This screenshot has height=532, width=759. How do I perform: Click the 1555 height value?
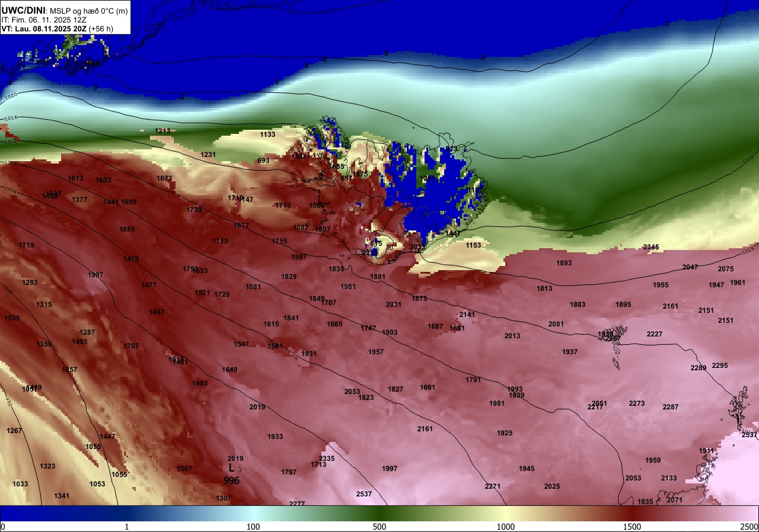click(12, 318)
